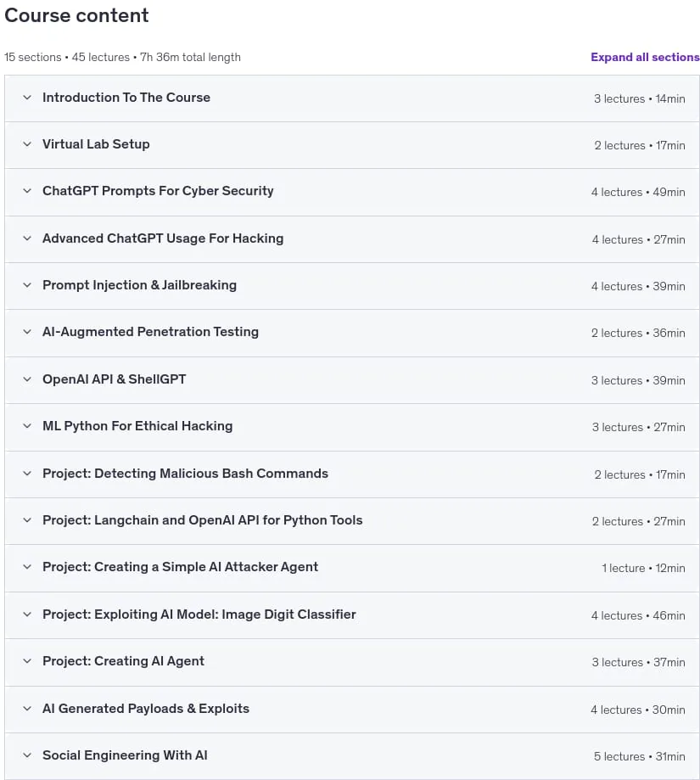Expand Advanced ChatGPT Usage For Hacking arrow

(x=27, y=238)
